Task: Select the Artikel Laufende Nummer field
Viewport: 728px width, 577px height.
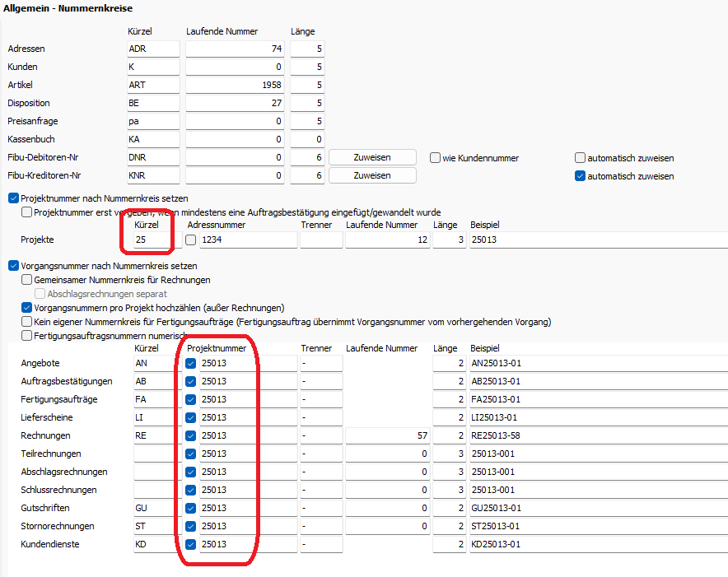Action: tap(235, 86)
